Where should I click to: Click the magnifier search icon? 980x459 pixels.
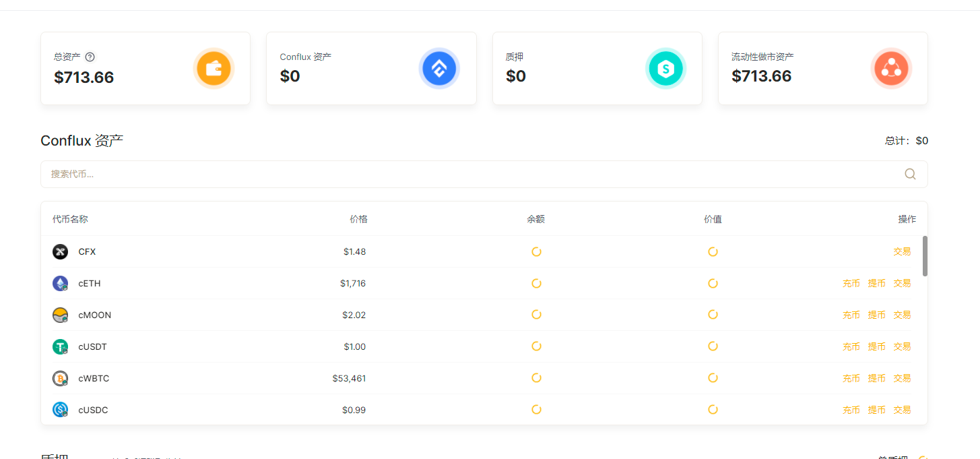[x=910, y=174]
